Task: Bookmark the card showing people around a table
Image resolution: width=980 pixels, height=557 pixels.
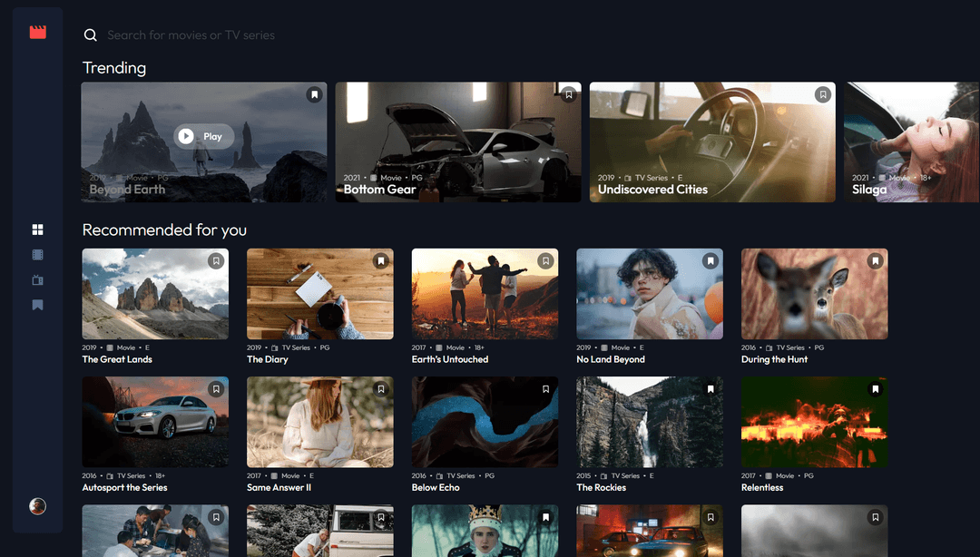Action: [x=216, y=517]
